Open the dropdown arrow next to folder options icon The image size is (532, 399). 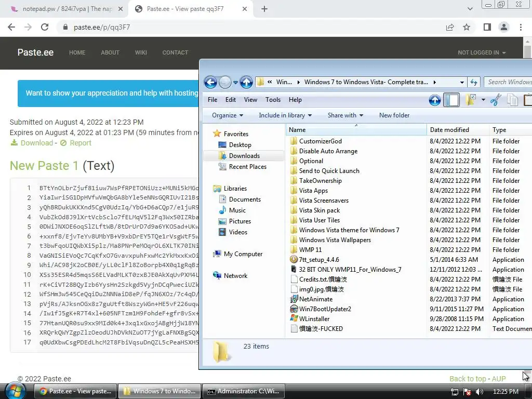click(483, 100)
